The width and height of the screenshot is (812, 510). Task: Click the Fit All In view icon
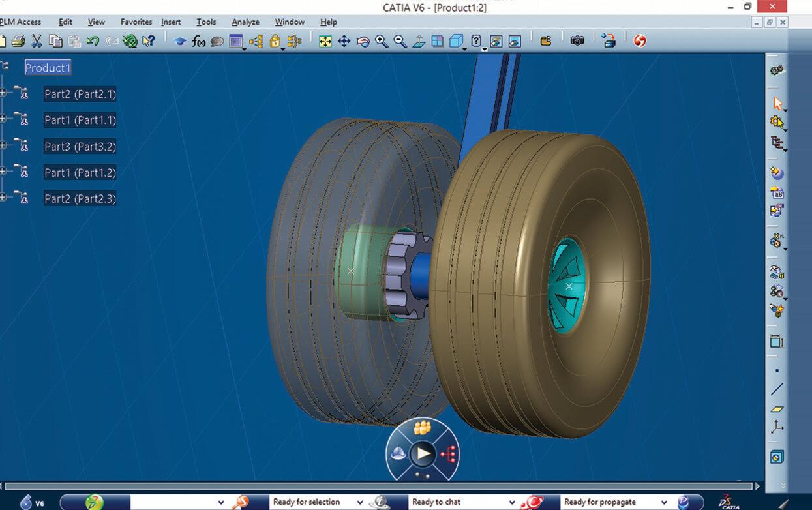coord(325,41)
